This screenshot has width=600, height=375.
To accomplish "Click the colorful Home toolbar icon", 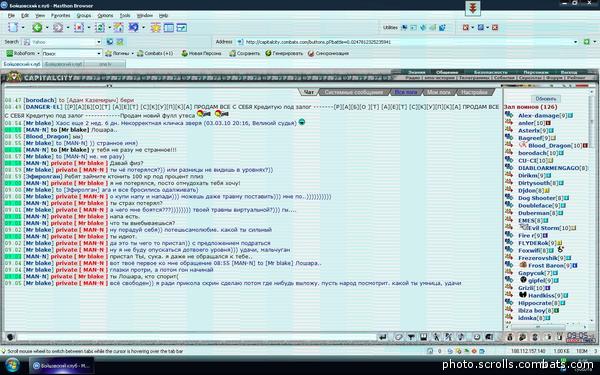I will 119,27.
